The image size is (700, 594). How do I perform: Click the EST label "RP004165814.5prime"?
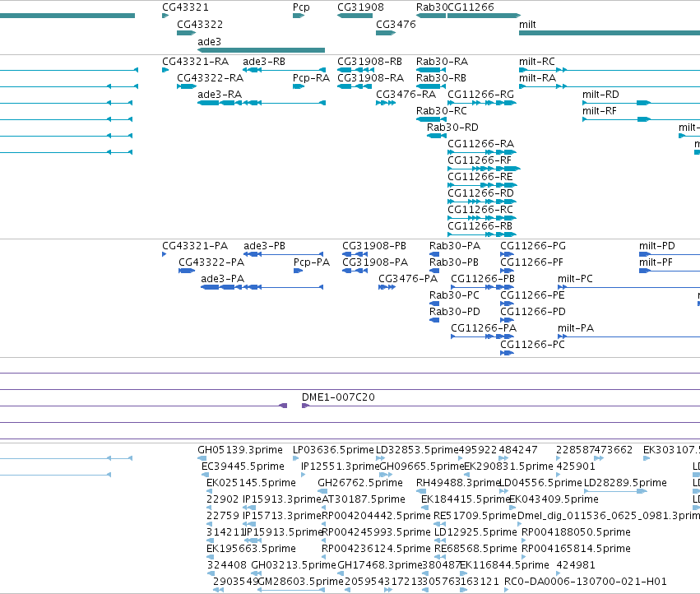tap(576, 549)
